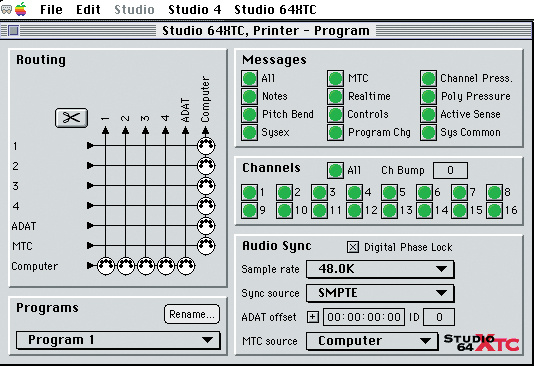Click the scissors cut-routing button
This screenshot has height=366, width=534.
tap(72, 118)
